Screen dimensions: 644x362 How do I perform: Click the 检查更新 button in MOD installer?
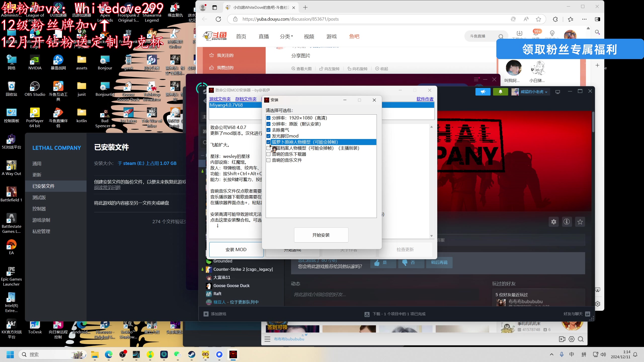click(x=405, y=250)
